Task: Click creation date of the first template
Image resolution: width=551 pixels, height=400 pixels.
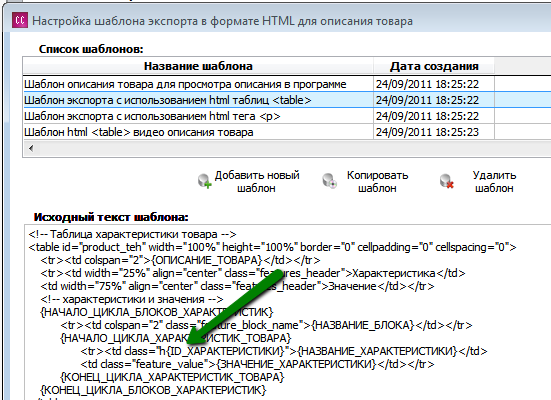Action: (427, 84)
